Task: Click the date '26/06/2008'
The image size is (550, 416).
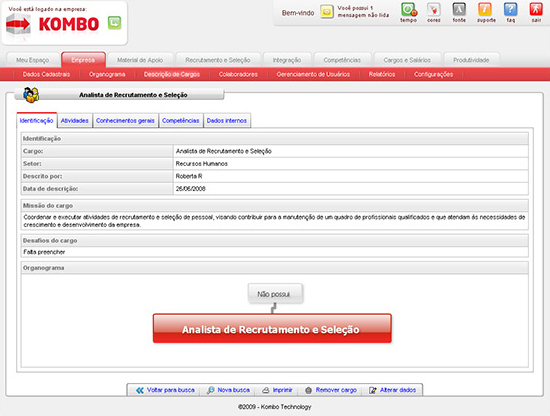Action: (190, 189)
